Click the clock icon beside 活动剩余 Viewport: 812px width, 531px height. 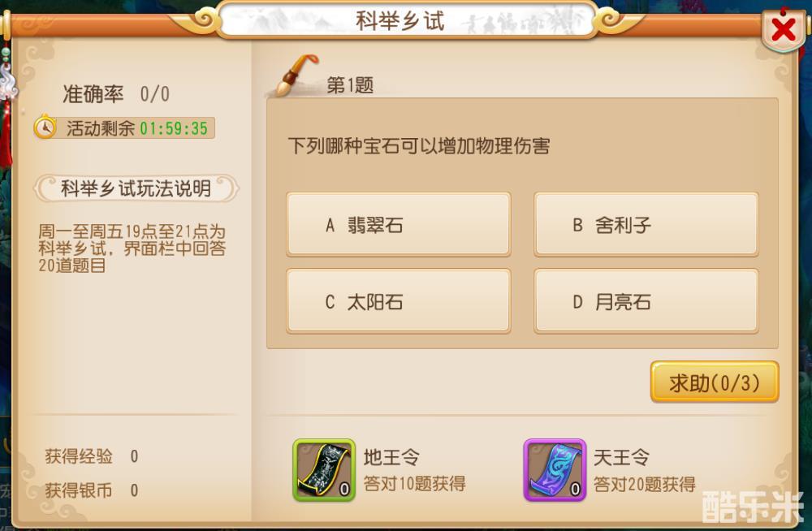(x=45, y=127)
